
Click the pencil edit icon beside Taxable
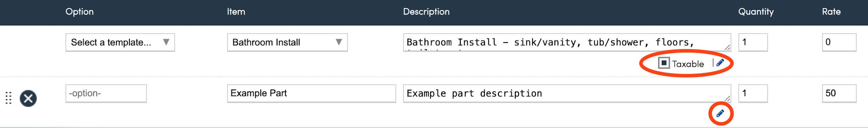[x=720, y=63]
